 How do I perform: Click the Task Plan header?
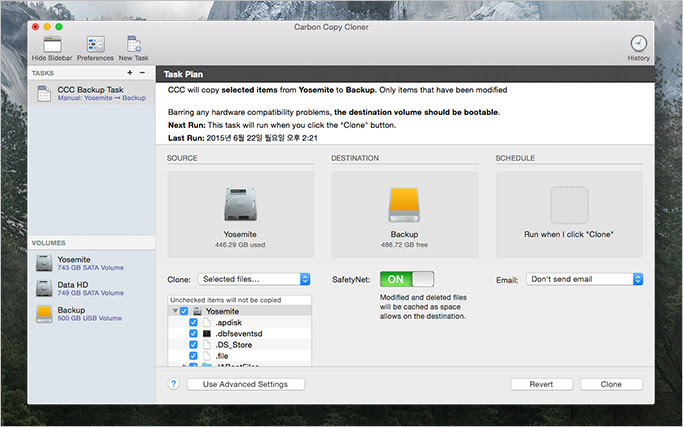(x=183, y=75)
